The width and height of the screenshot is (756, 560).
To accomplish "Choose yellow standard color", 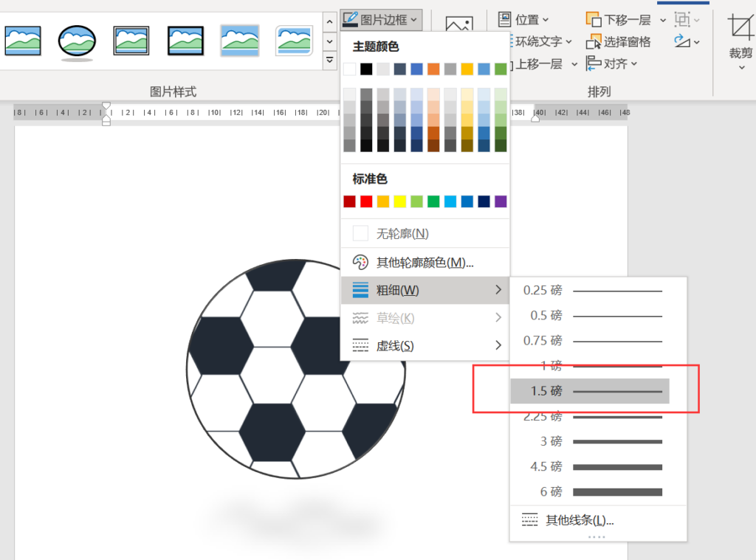I will click(399, 201).
